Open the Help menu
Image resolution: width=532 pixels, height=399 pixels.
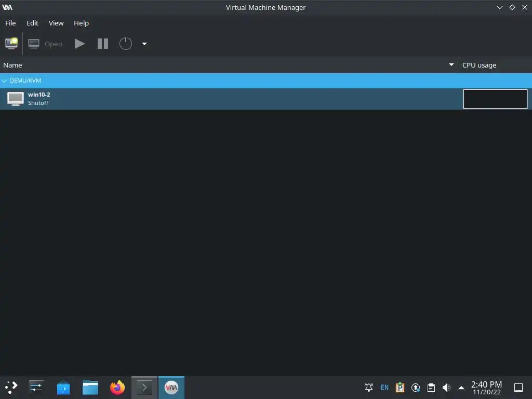tap(81, 23)
